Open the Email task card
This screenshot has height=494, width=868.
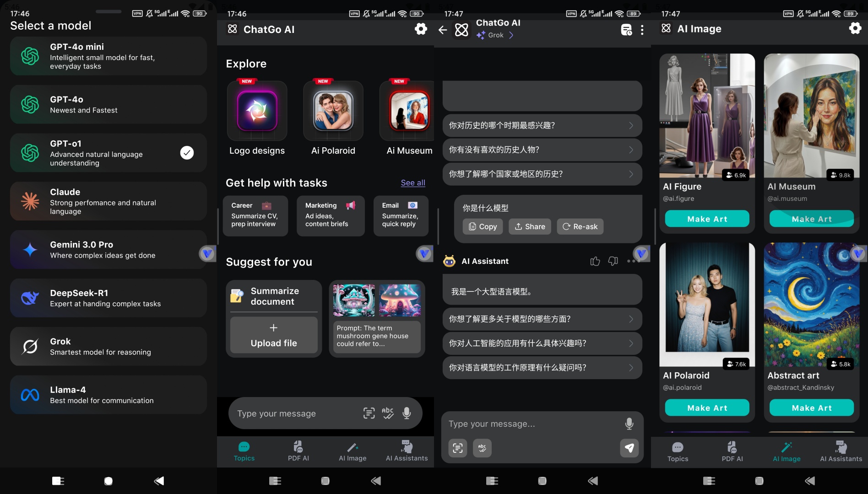[401, 216]
